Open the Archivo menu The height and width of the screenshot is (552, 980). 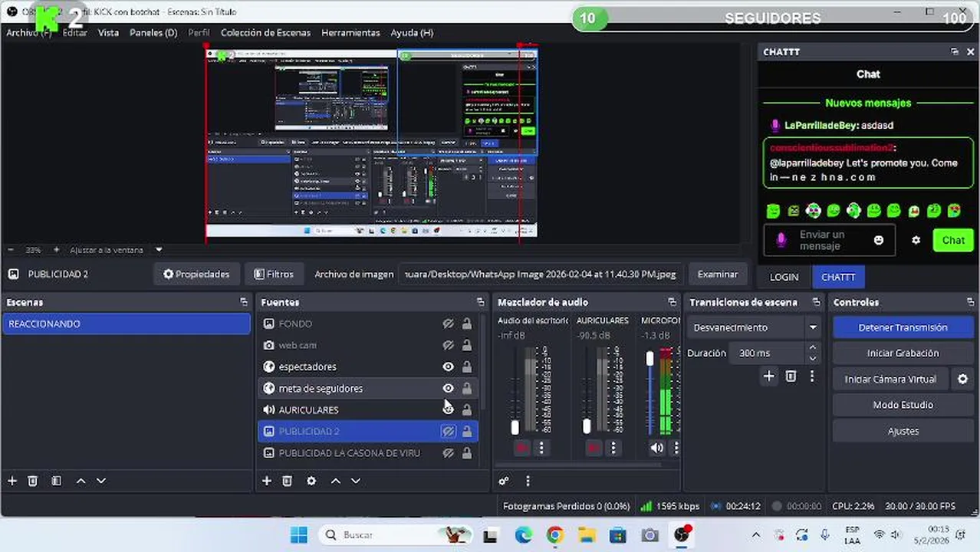point(28,33)
